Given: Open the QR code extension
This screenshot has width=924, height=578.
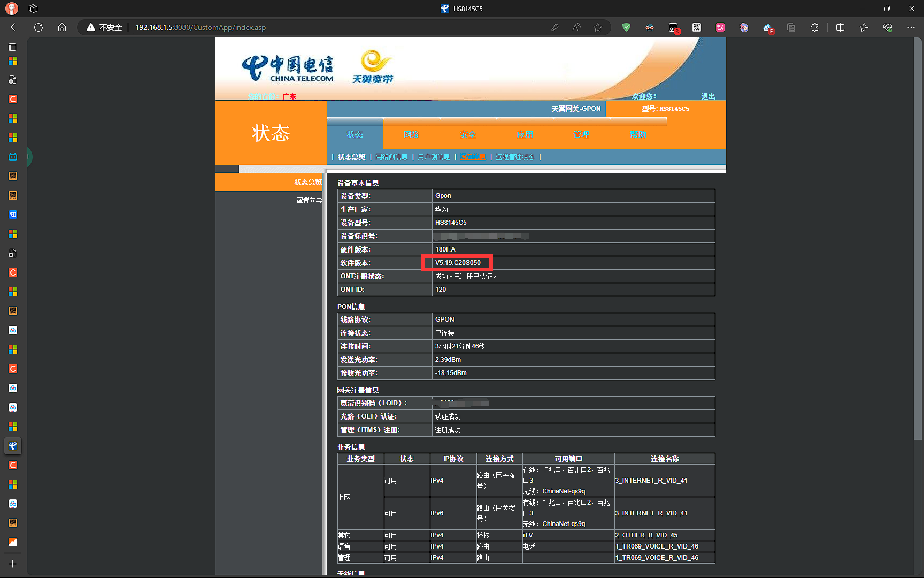Looking at the screenshot, I should tap(697, 27).
